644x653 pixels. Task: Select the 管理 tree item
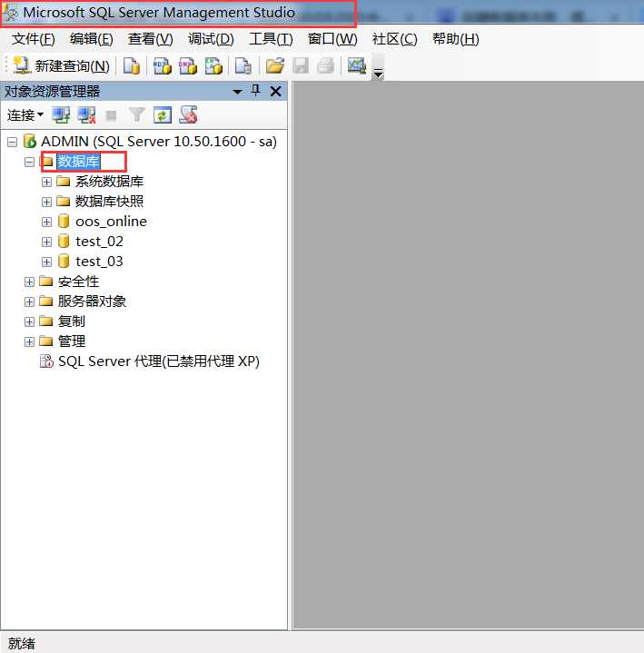71,341
